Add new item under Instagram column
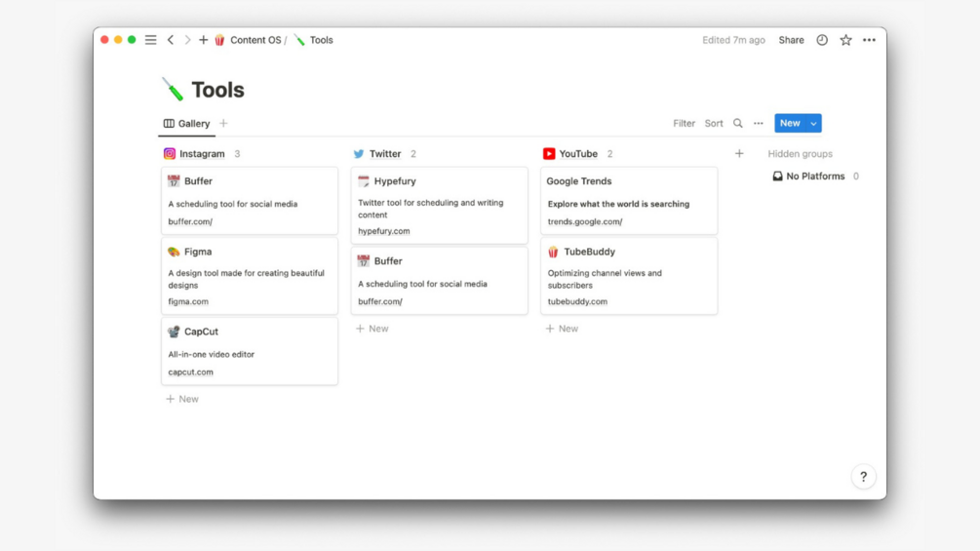This screenshot has height=551, width=980. point(182,399)
